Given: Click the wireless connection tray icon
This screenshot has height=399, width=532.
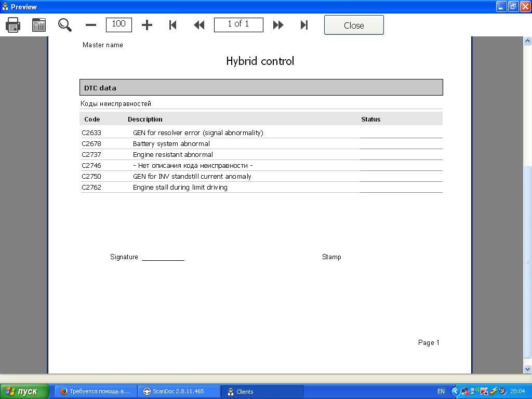Looking at the screenshot, I should (474, 391).
